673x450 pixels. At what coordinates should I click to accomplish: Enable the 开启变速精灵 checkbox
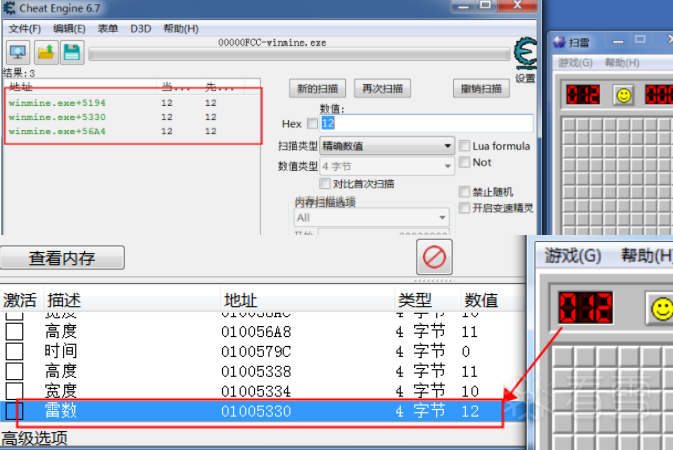pos(464,208)
